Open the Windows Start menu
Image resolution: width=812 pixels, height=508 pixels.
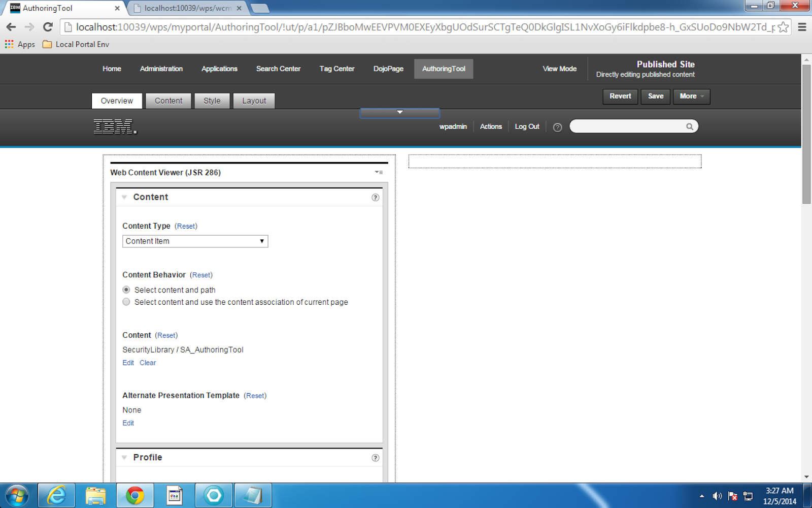click(x=17, y=495)
